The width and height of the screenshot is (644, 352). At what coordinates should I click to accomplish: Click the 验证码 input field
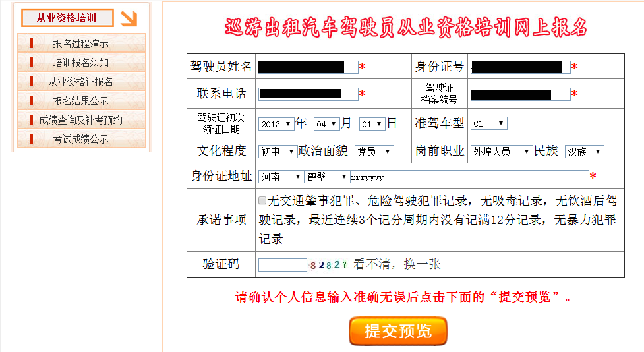click(x=282, y=265)
